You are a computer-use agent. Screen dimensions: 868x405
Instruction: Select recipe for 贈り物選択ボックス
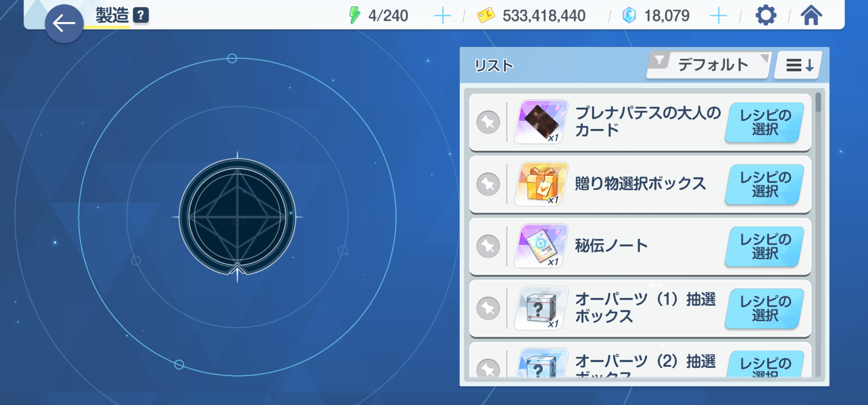(765, 184)
